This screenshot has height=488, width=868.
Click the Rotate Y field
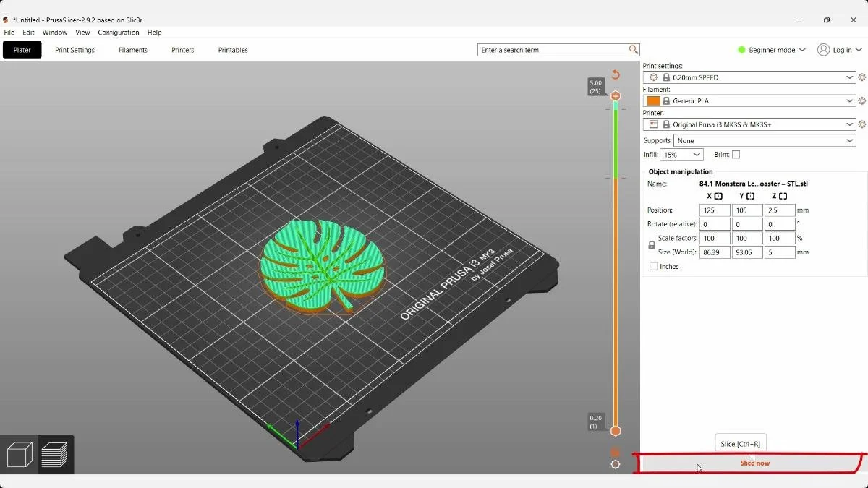(x=747, y=224)
